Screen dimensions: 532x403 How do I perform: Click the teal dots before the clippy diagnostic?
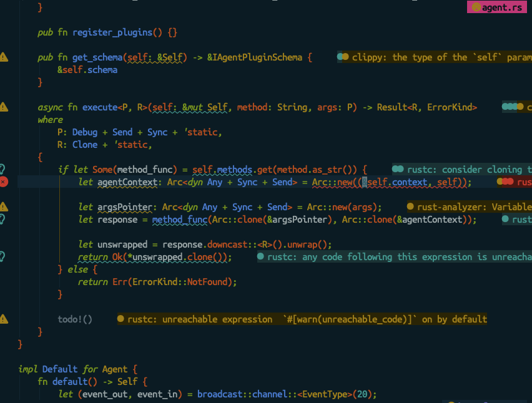343,57
